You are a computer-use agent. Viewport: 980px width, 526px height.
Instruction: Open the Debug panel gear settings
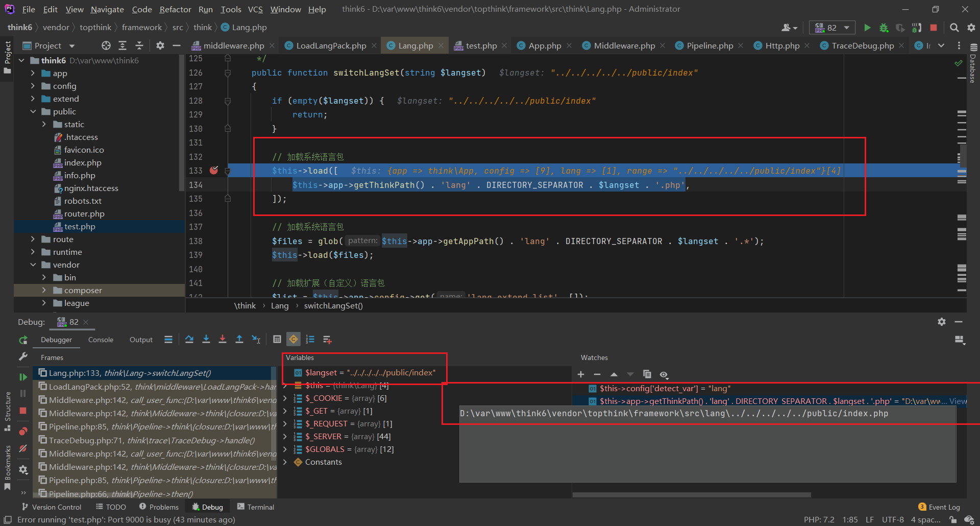[942, 322]
